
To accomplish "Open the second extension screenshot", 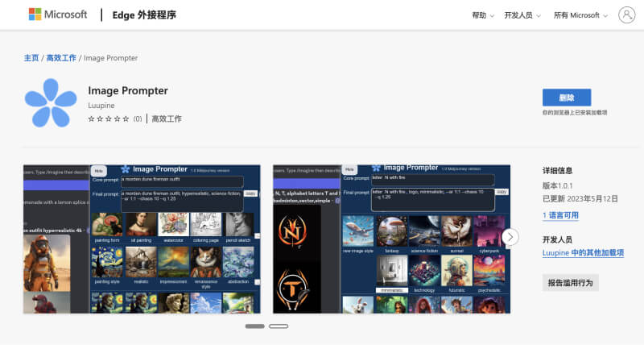I will point(390,239).
